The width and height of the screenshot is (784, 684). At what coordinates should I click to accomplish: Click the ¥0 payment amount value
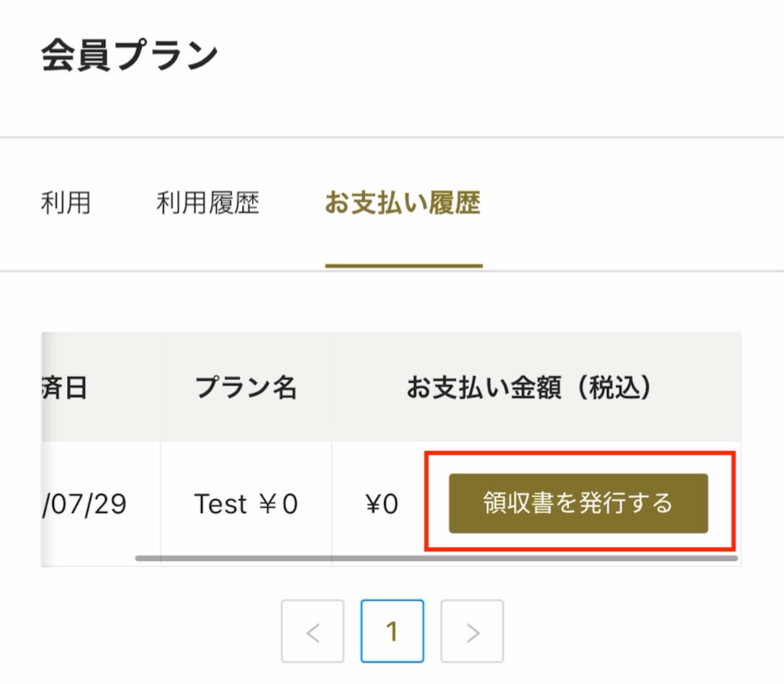tap(382, 504)
